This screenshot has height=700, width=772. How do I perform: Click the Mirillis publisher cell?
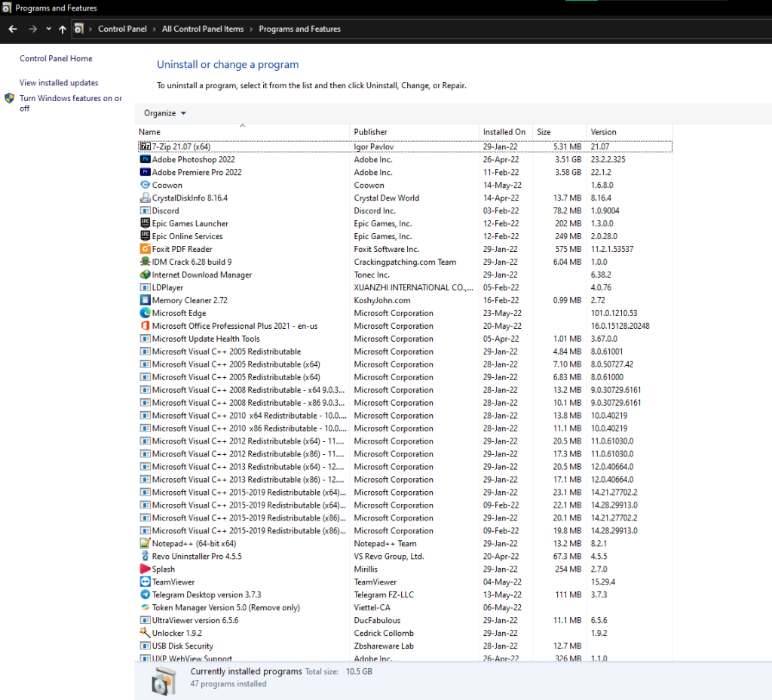(x=366, y=569)
